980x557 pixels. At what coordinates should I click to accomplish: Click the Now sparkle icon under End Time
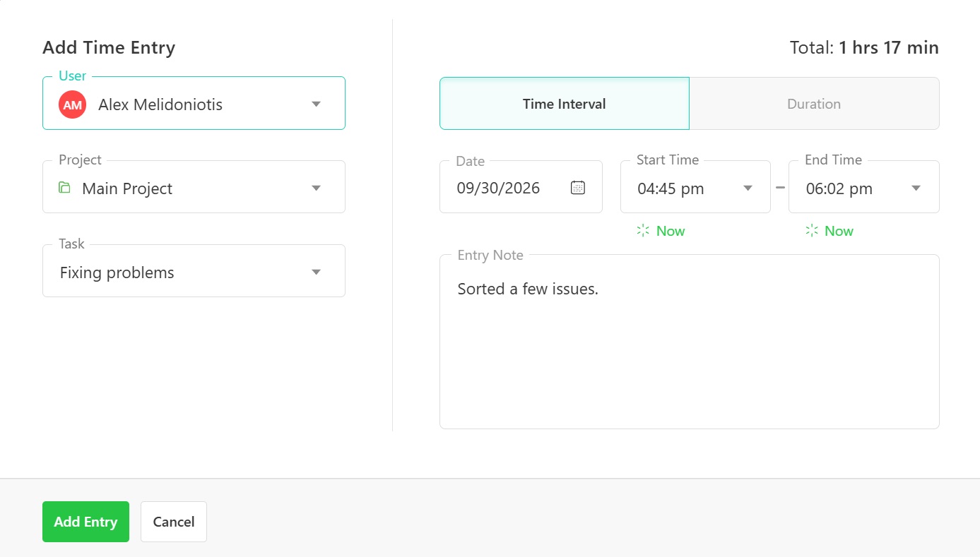point(812,231)
